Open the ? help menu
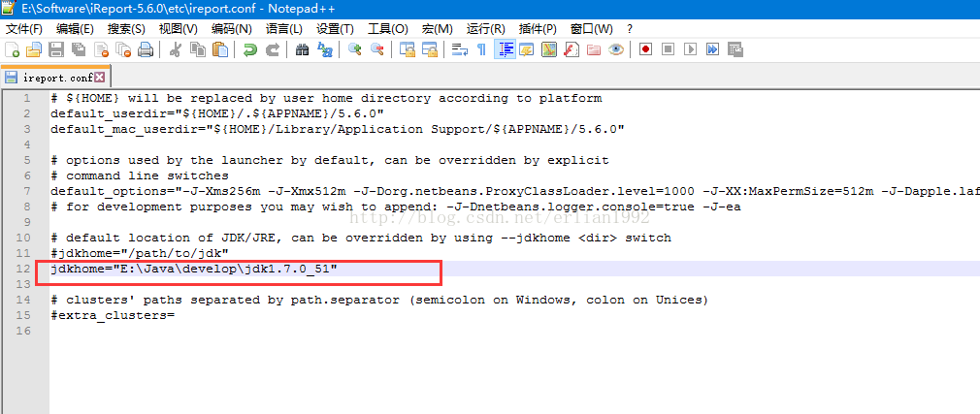Screen dimensions: 980x414 pyautogui.click(x=630, y=29)
